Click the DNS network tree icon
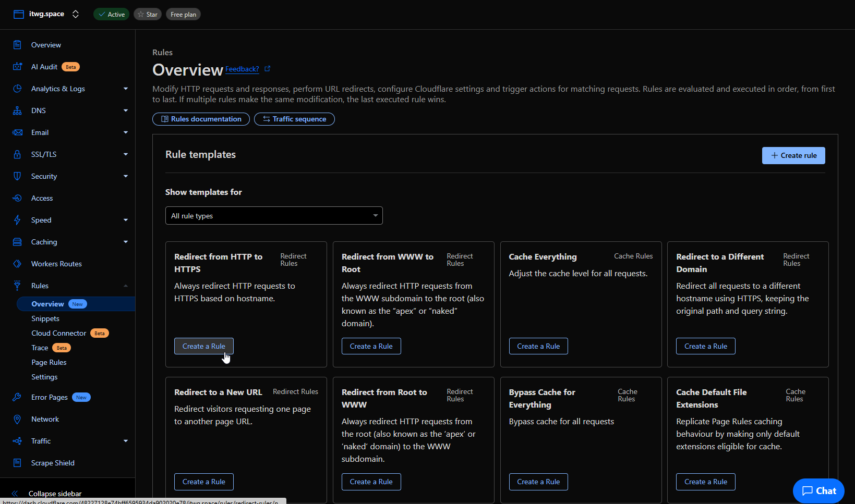 pyautogui.click(x=17, y=110)
